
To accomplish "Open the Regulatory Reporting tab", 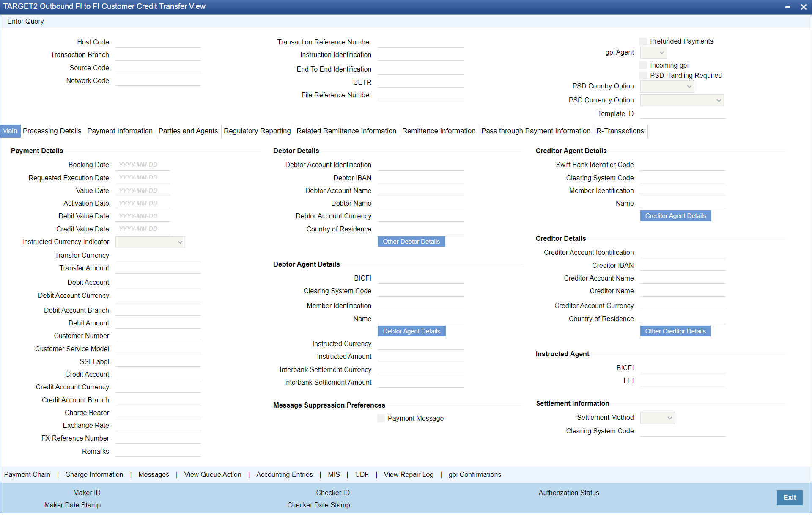I will click(257, 131).
